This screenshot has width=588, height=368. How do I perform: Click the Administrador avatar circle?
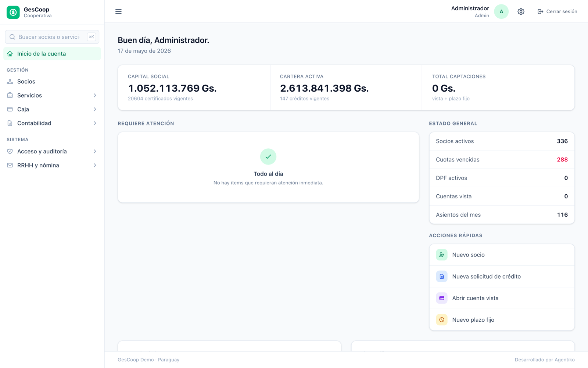click(501, 11)
